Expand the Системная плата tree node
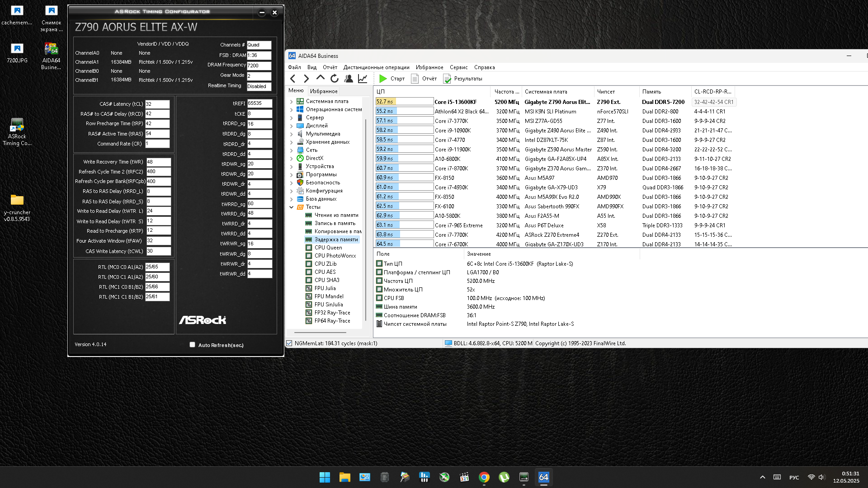This screenshot has width=868, height=488. pos(292,101)
